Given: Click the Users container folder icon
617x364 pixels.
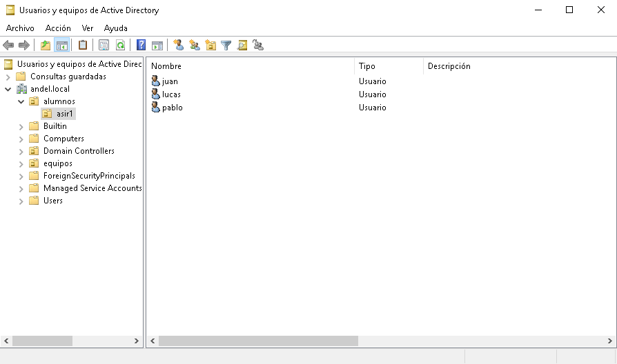Looking at the screenshot, I should (35, 201).
